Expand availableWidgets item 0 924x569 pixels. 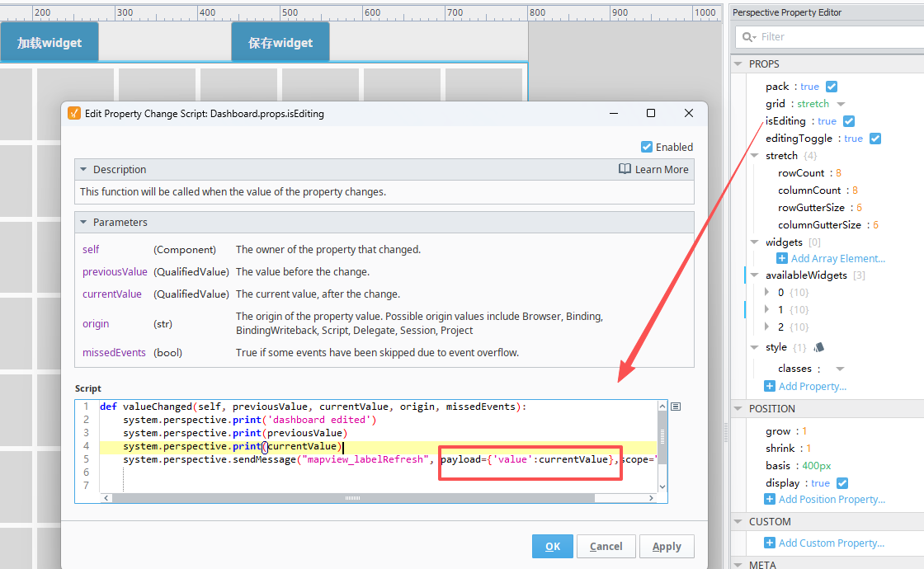coord(766,292)
